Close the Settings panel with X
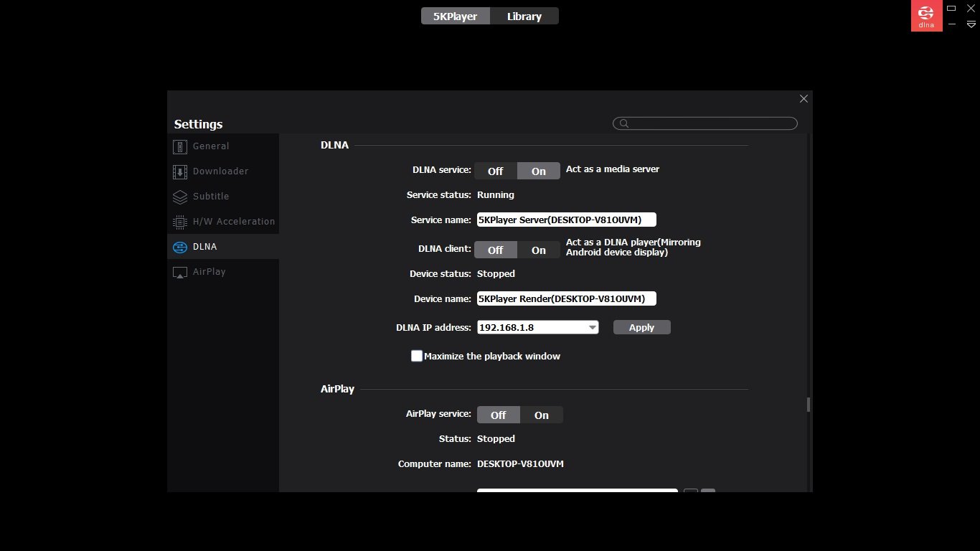Screen dimensions: 980x551 (x=804, y=98)
